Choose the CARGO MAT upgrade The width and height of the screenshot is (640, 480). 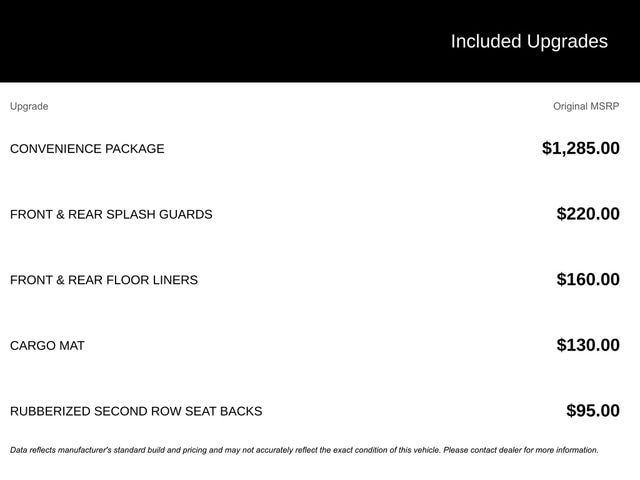coord(47,346)
